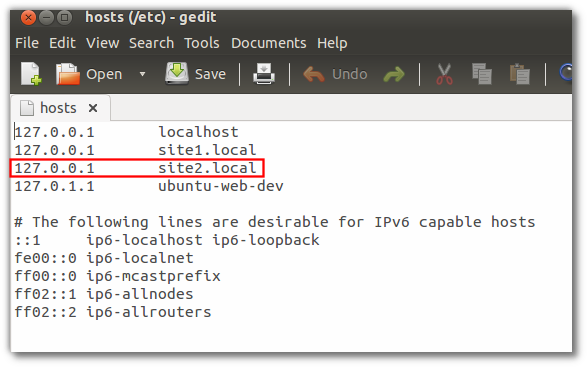Cut selection with the scissors icon

point(444,74)
